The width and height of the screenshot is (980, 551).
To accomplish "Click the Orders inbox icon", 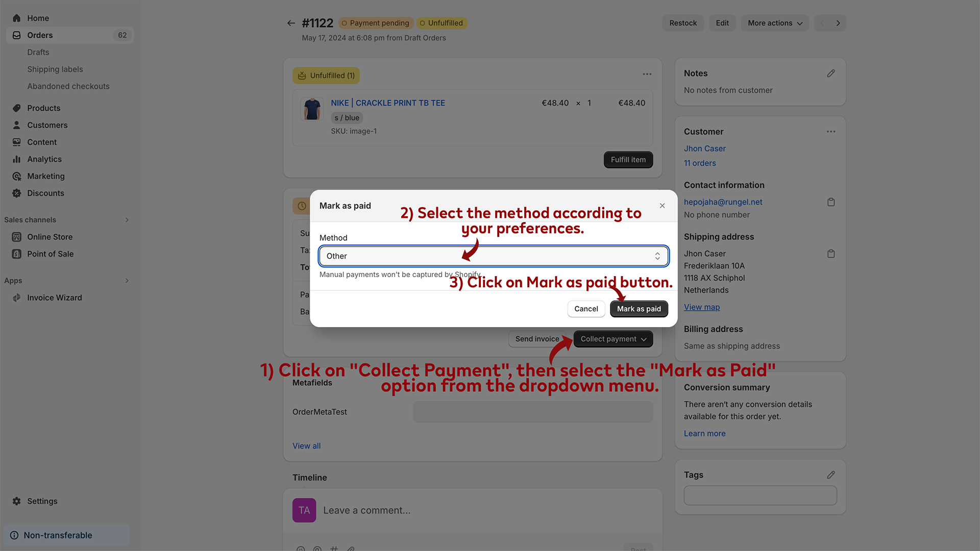I will pos(17,35).
